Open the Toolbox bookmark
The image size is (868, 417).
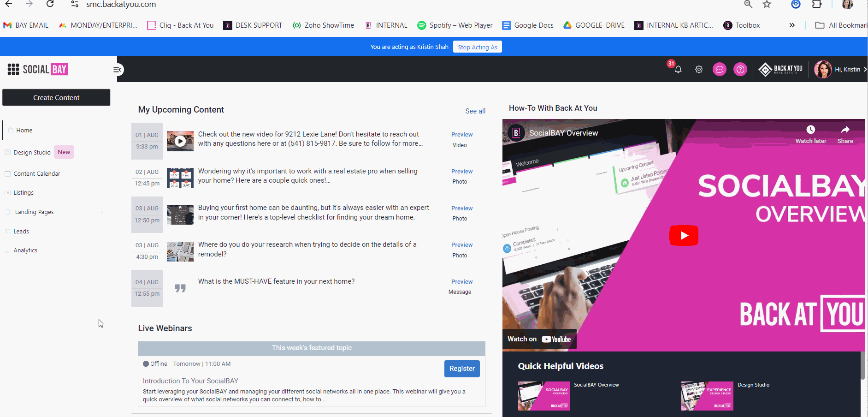[x=742, y=25]
